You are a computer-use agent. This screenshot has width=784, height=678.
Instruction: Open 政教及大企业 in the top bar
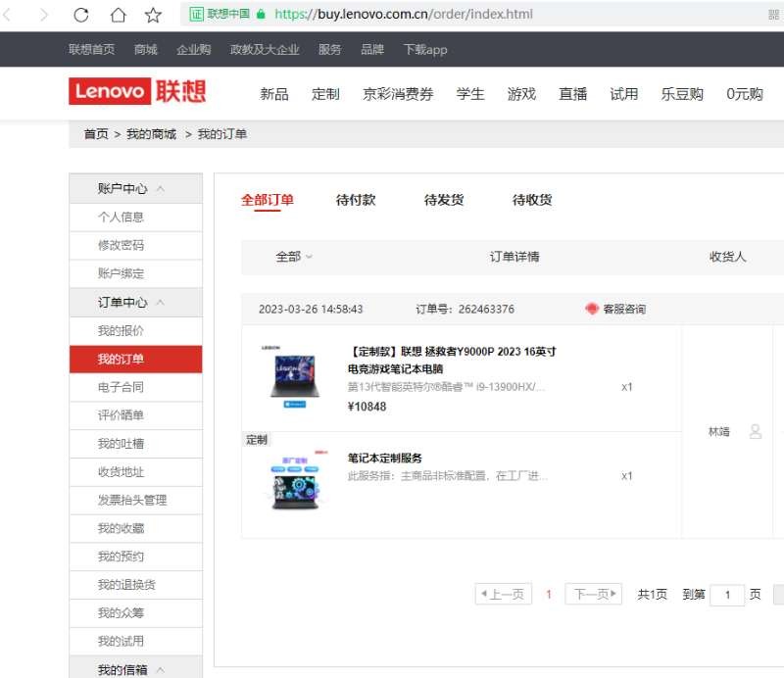click(x=265, y=50)
